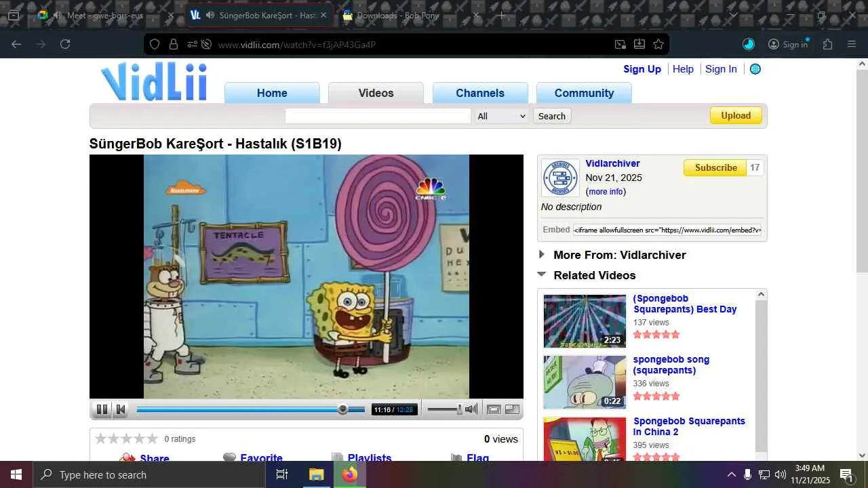Open the browser extensions puzzle icon

pos(827,44)
